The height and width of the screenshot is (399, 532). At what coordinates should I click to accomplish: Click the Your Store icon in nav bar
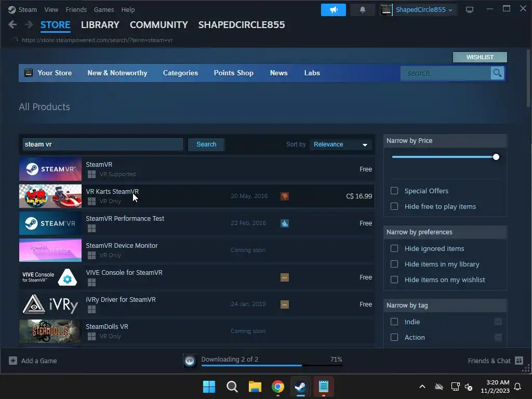tap(29, 73)
